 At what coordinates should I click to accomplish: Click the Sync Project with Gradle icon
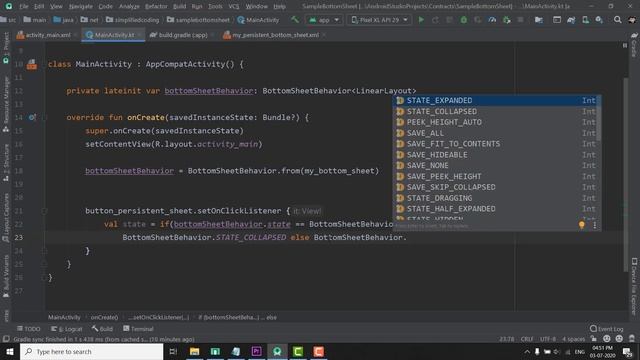[571, 20]
